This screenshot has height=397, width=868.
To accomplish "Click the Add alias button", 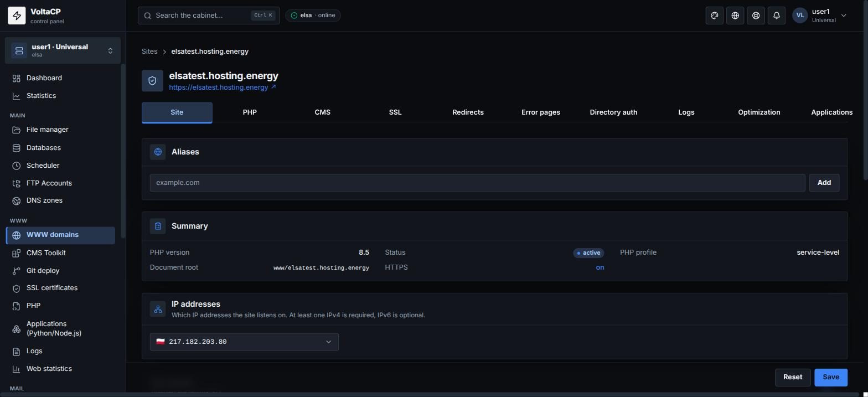I will coord(824,183).
